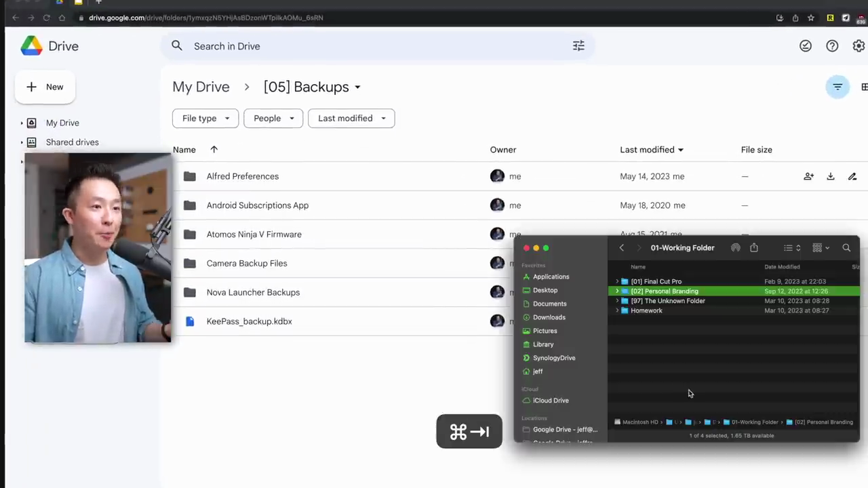The width and height of the screenshot is (868, 488).
Task: Click the browser share icon
Action: click(795, 18)
